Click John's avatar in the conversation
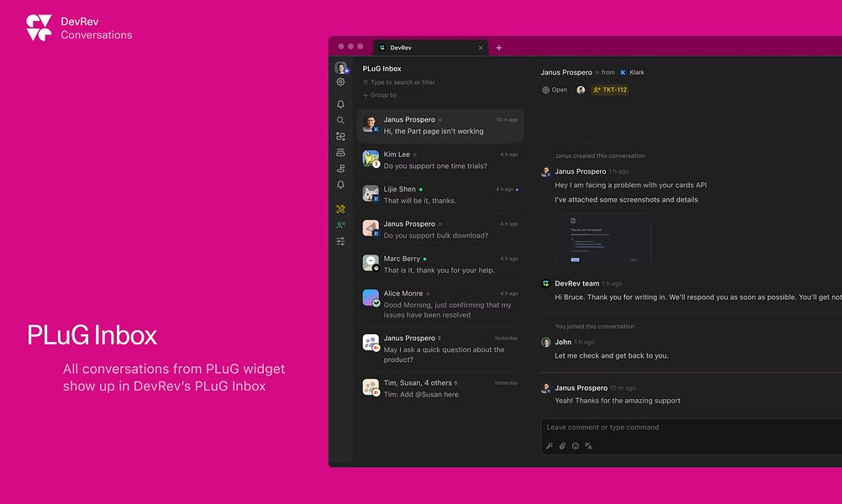842x504 pixels. coord(545,342)
